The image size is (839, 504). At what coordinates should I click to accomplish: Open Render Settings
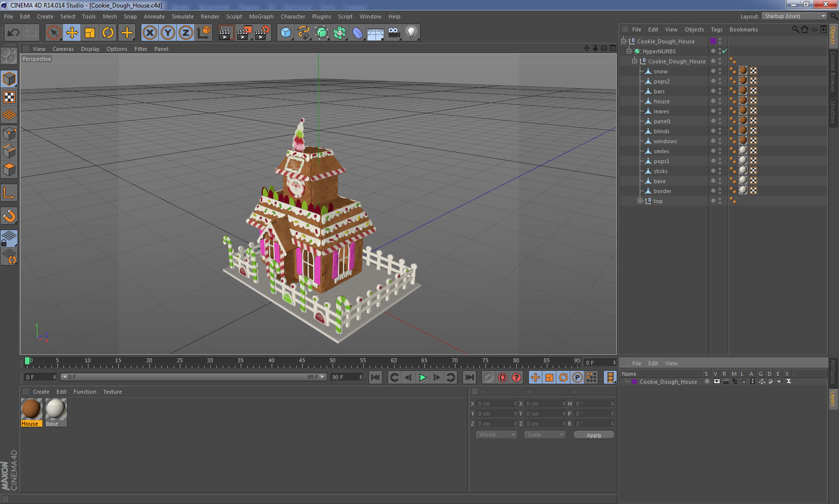pyautogui.click(x=263, y=33)
